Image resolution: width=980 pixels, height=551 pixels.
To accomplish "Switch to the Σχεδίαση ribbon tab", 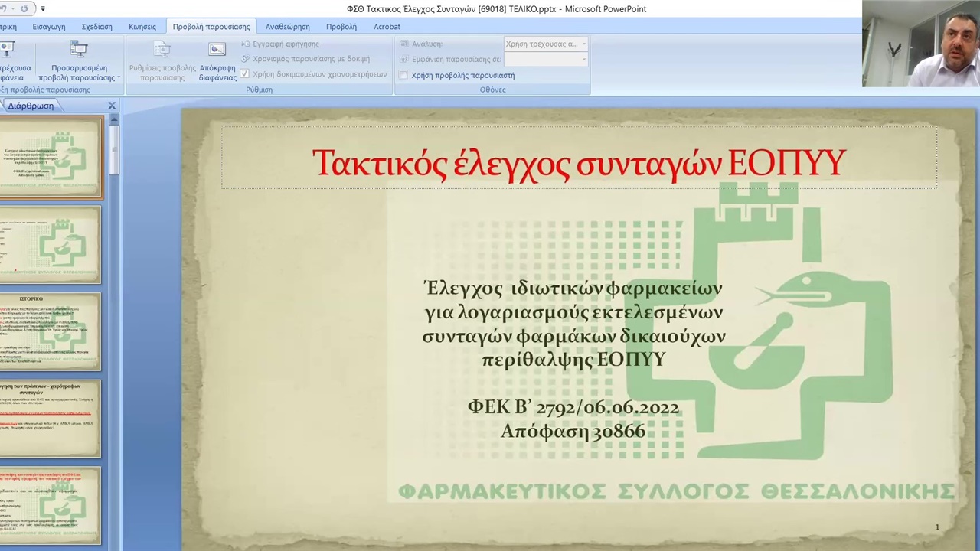I will (96, 26).
